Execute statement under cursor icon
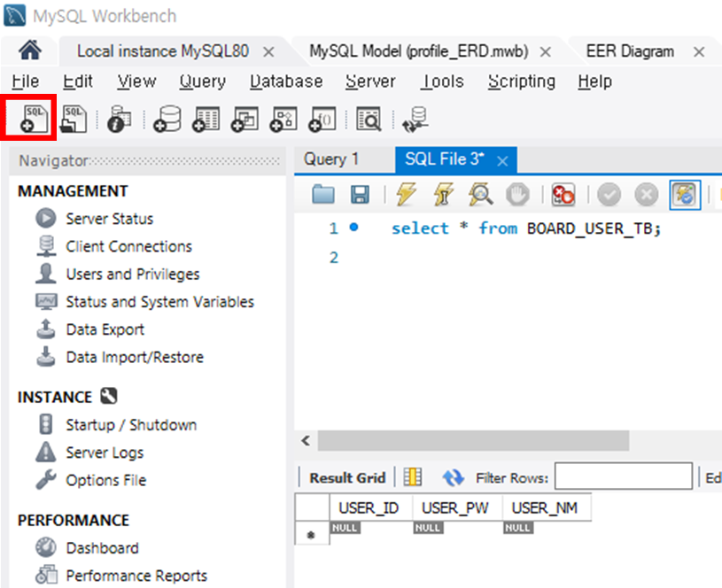Screen dimensions: 722x588 [x=443, y=194]
